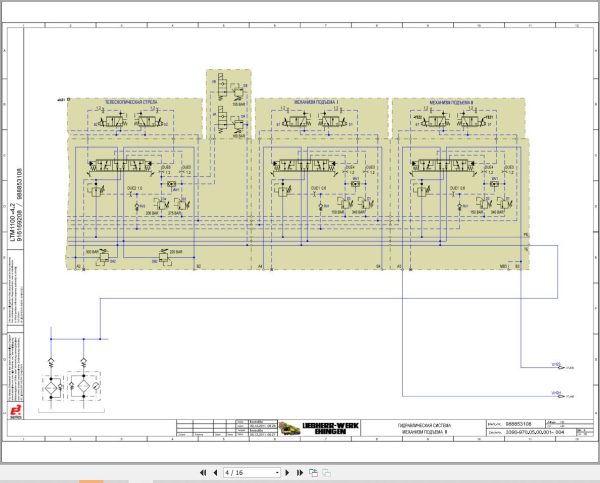Image resolution: width=600 pixels, height=483 pixels.
Task: Jump to the first page
Action: (x=203, y=473)
